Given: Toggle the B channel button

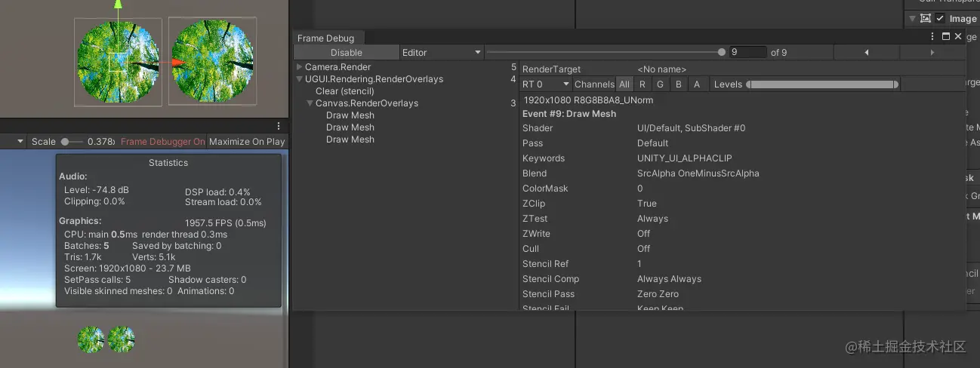Looking at the screenshot, I should 678,84.
